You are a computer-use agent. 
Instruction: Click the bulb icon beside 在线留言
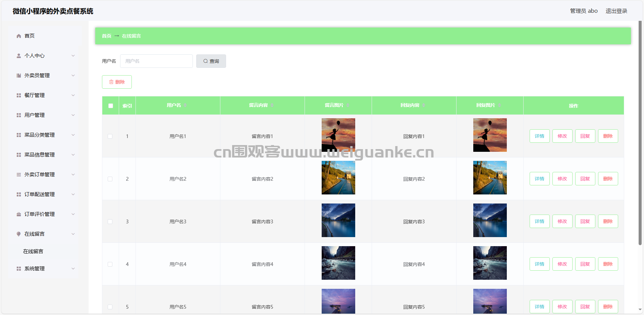coord(19,234)
